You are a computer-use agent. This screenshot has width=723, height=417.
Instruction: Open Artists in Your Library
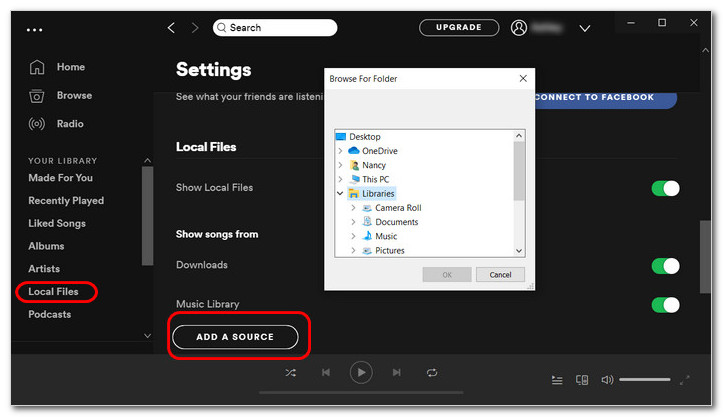44,268
